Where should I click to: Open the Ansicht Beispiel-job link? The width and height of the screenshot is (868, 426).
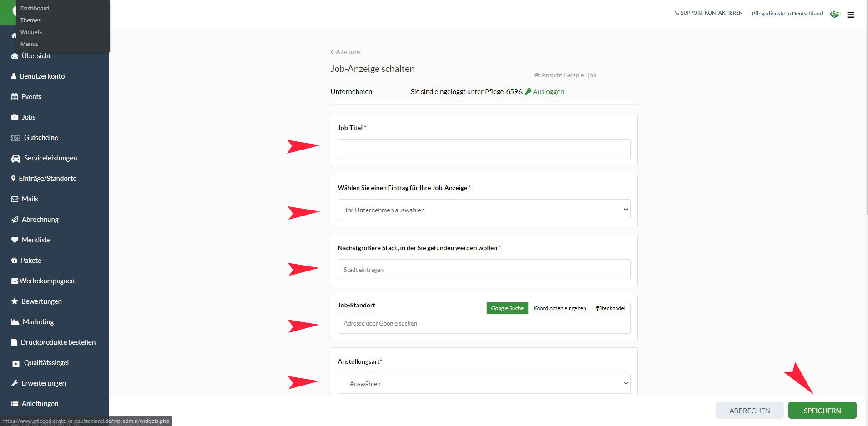pos(569,75)
